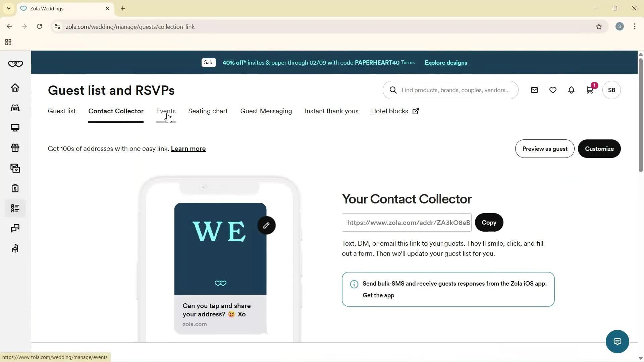The width and height of the screenshot is (644, 362).
Task: Open the community chat icon in sidebar
Action: click(x=15, y=228)
